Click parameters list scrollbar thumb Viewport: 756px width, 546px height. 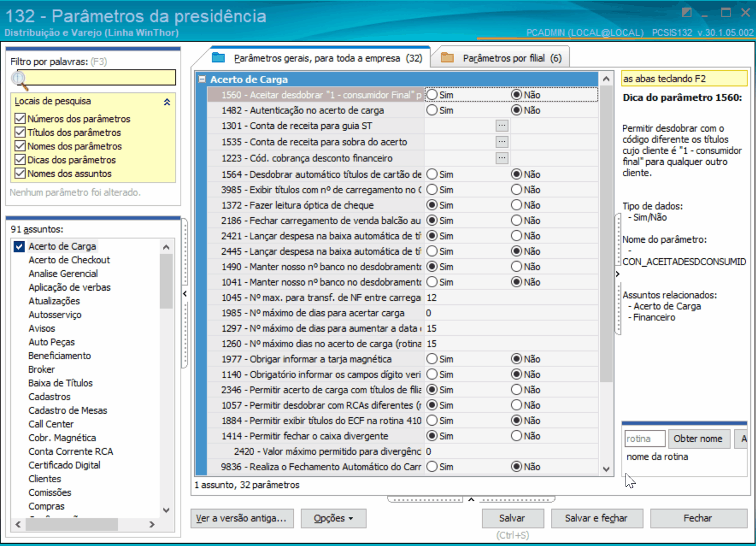click(606, 235)
